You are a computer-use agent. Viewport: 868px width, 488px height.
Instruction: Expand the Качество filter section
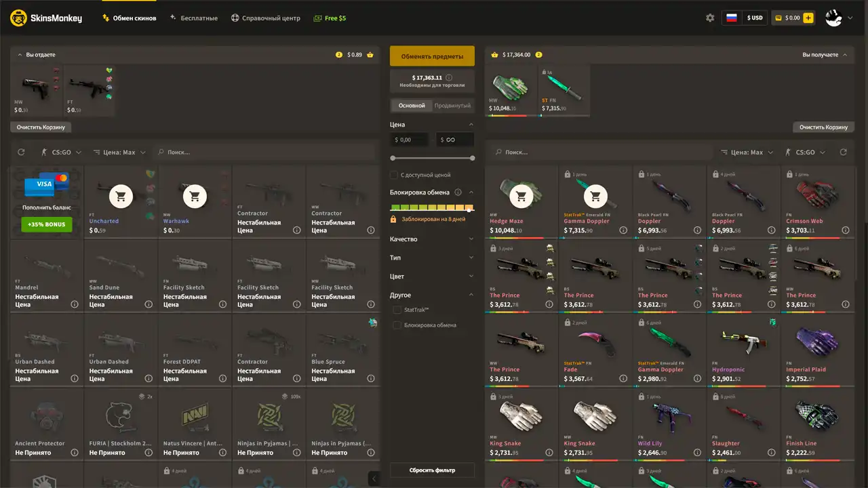tap(432, 239)
